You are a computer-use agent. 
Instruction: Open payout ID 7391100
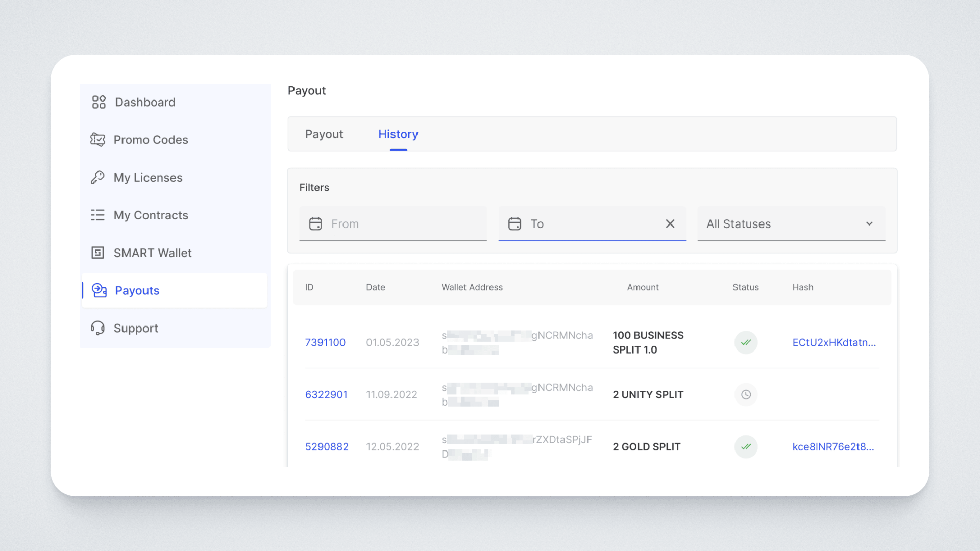pos(325,342)
